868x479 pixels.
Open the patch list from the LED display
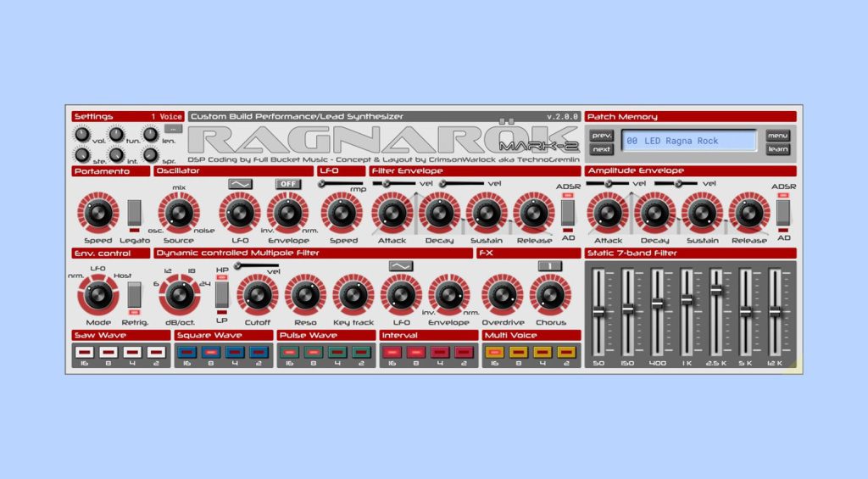(x=689, y=141)
